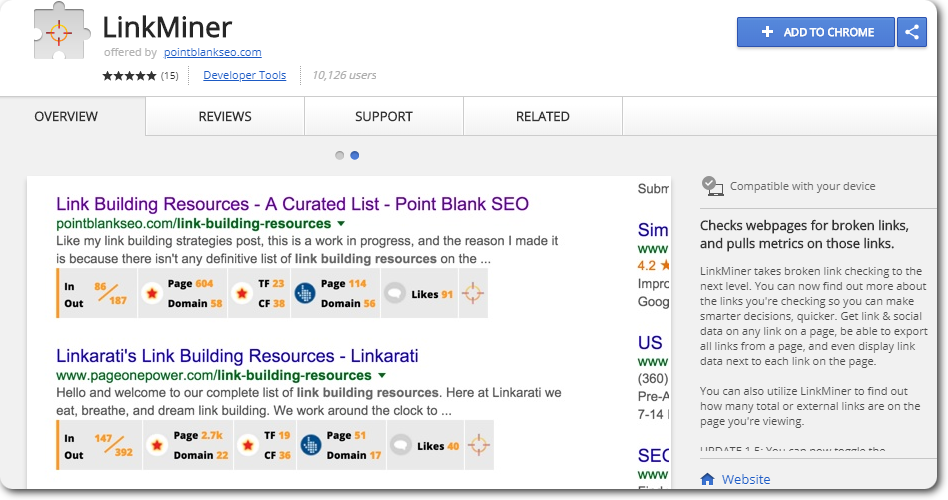Viewport: 948px width, 500px height.
Task: Click red star icon beside TF 23
Action: click(242, 293)
